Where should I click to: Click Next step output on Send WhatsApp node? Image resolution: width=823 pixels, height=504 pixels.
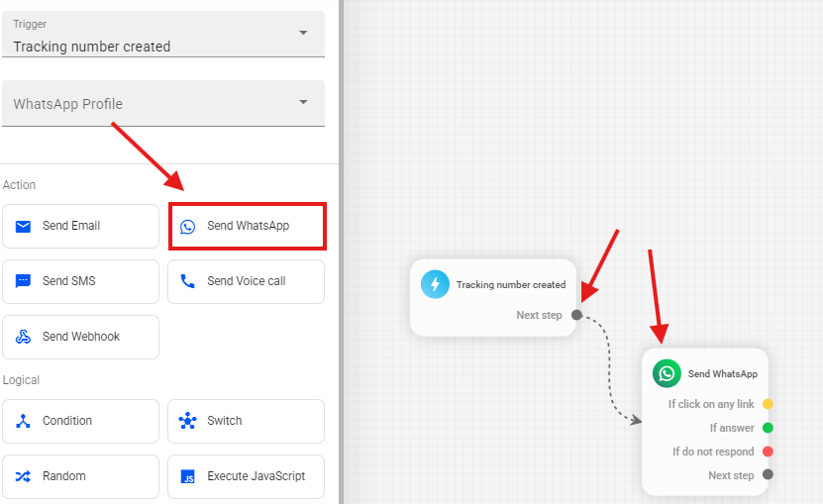tap(768, 475)
